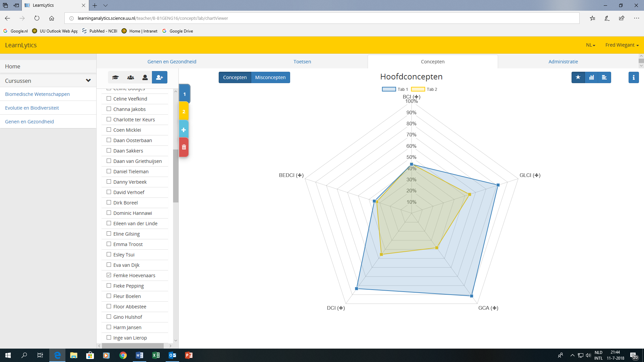Click the add student icon button
644x362 pixels.
pos(160,77)
